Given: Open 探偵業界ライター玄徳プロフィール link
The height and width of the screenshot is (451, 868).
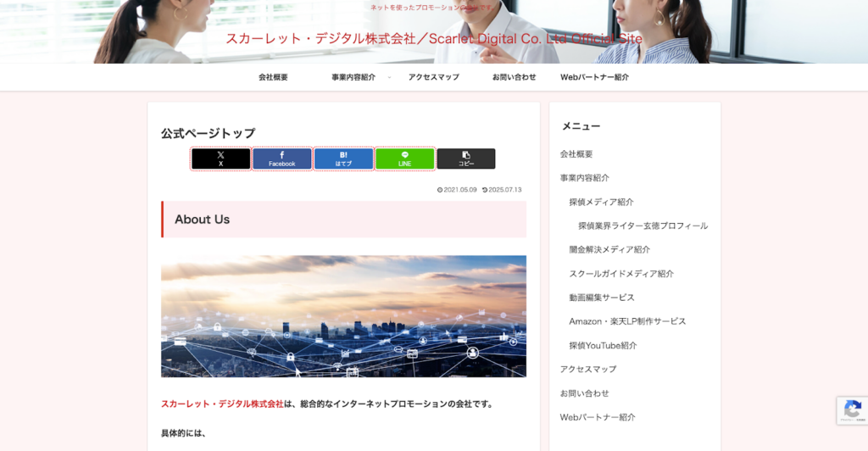Looking at the screenshot, I should click(643, 225).
